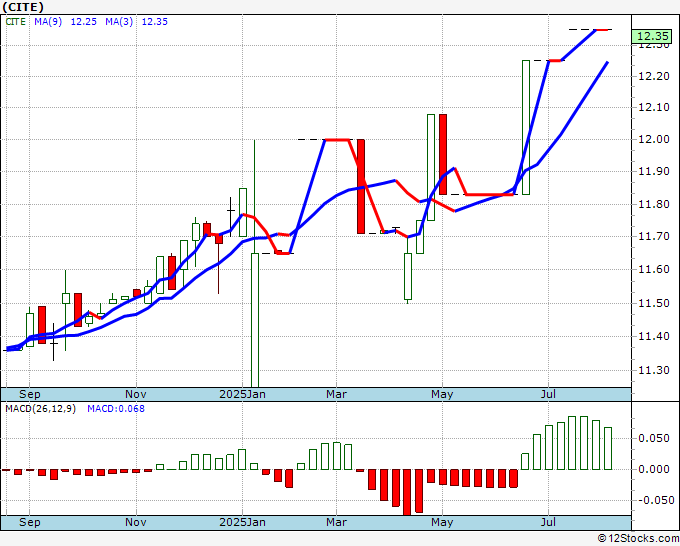Click the tall green candlestick before July
The width and height of the screenshot is (680, 546).
[x=526, y=128]
